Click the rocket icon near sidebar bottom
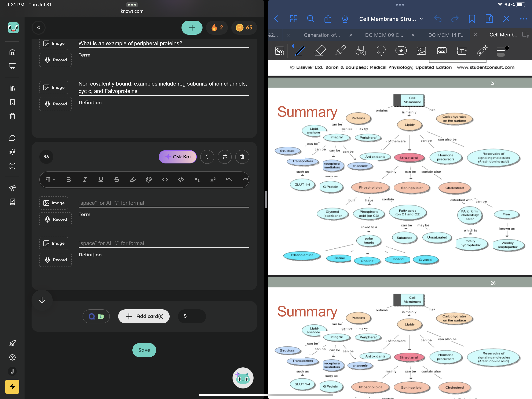532x399 pixels. point(12,343)
